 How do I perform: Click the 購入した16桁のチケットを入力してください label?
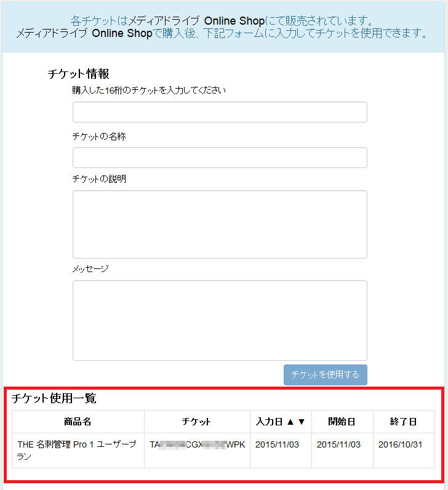[149, 90]
